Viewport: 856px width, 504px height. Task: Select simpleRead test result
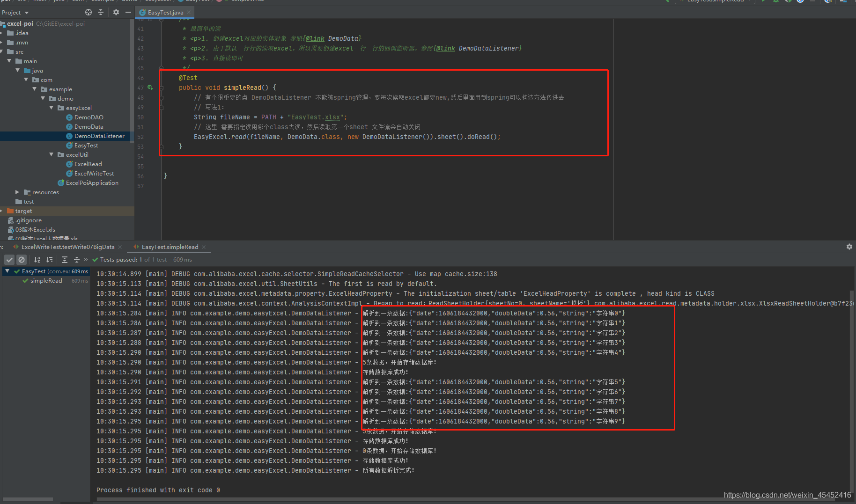click(x=46, y=281)
